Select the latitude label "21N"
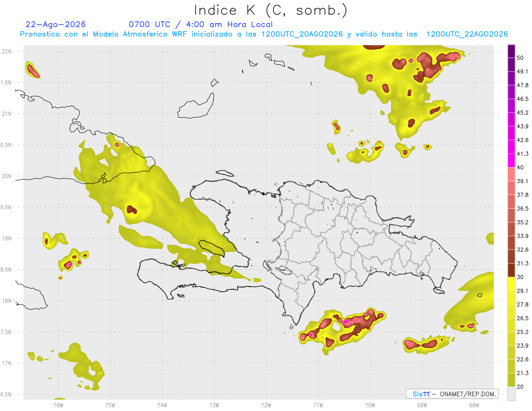This screenshot has height=411, width=532. pyautogui.click(x=6, y=114)
